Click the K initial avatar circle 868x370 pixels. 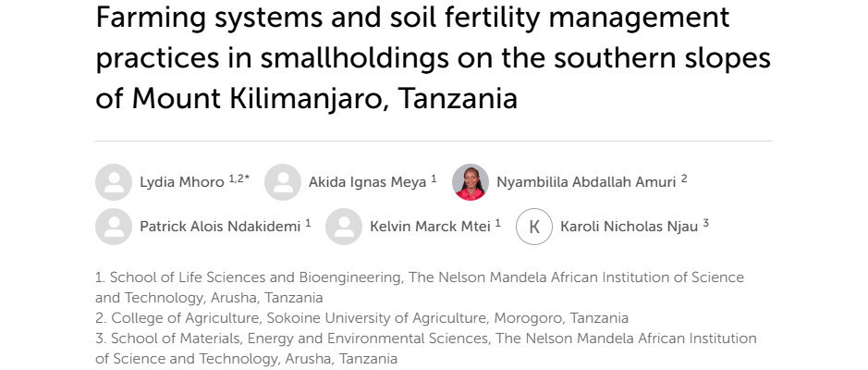[x=534, y=227]
